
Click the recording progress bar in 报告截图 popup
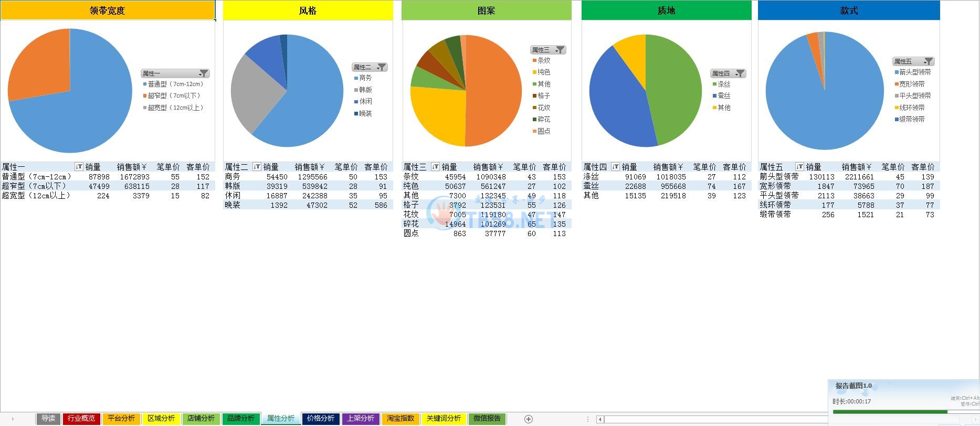(x=892, y=412)
